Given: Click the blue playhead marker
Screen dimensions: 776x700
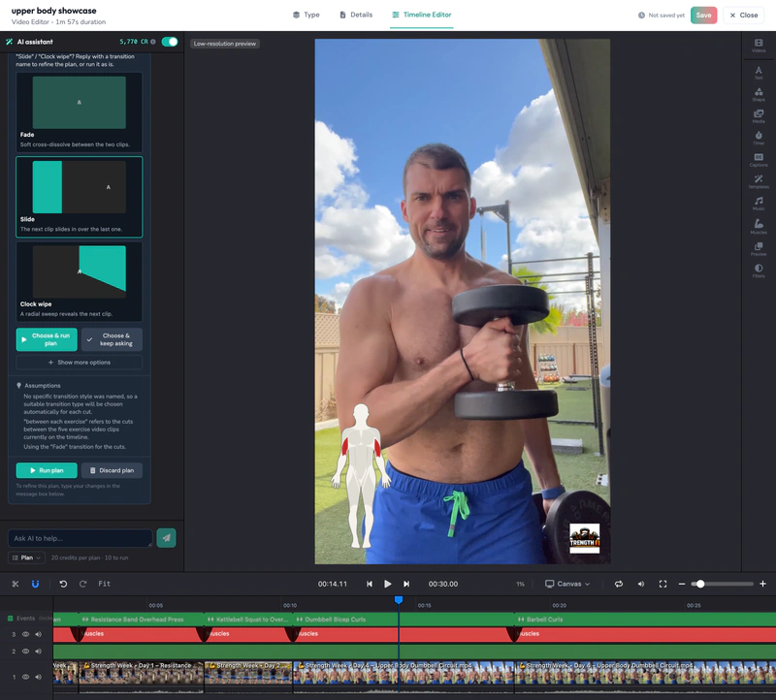Looking at the screenshot, I should coord(399,599).
